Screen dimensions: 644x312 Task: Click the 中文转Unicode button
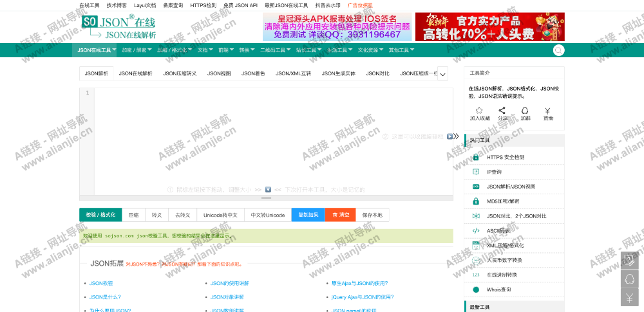[x=268, y=215]
